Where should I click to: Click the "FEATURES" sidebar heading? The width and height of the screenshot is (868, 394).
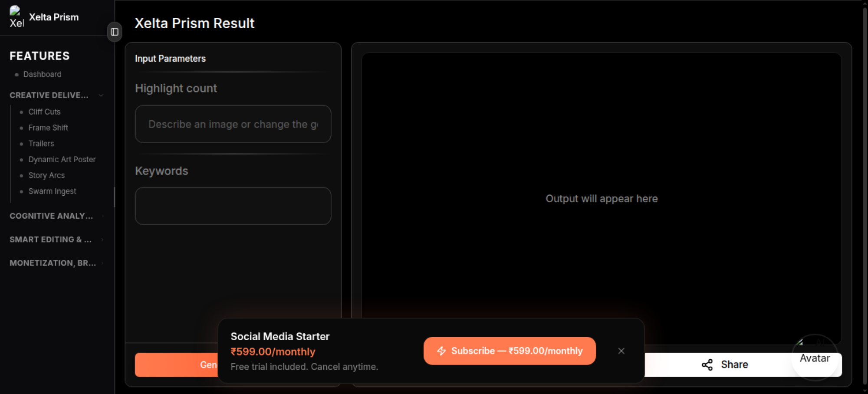pyautogui.click(x=39, y=56)
